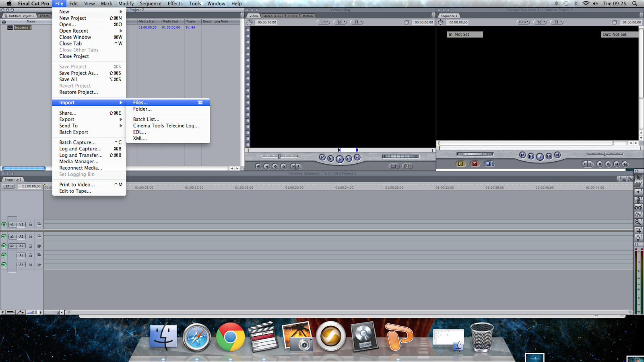The height and width of the screenshot is (362, 644).
Task: Toggle Auto Select on V1 track
Action: tap(39, 224)
